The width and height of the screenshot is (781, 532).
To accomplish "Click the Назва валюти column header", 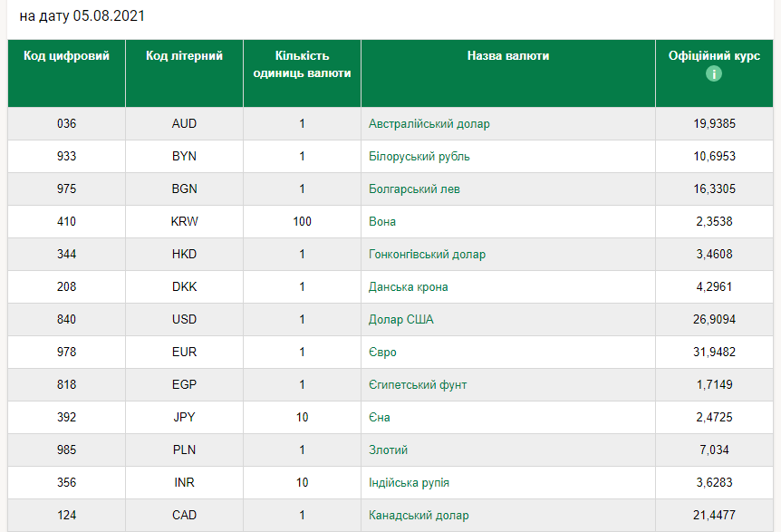I will pyautogui.click(x=507, y=56).
